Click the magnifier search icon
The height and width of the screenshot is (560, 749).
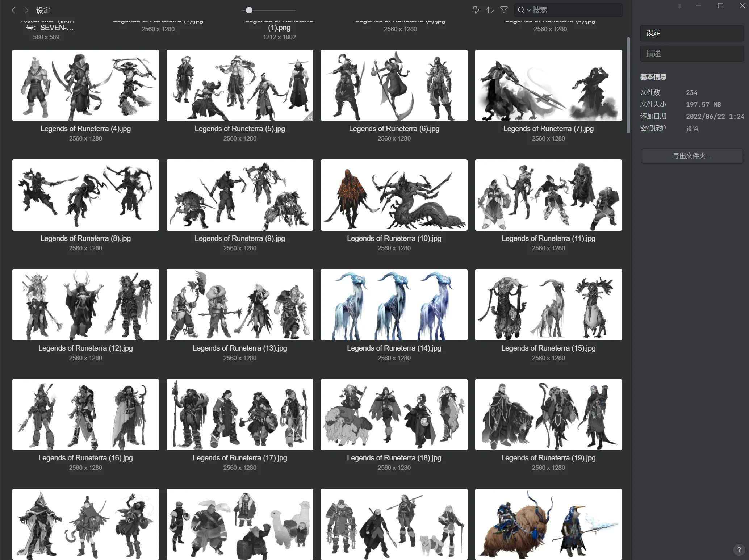521,10
